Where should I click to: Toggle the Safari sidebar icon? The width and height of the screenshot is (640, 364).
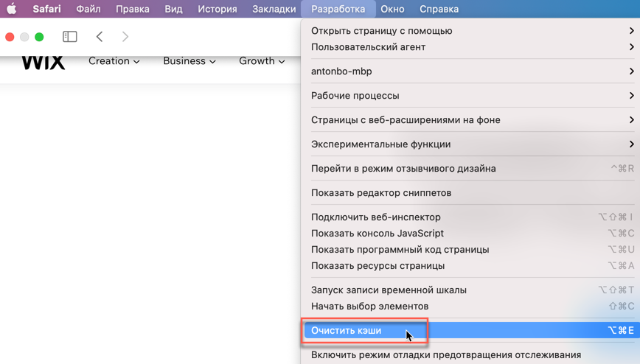coord(70,37)
